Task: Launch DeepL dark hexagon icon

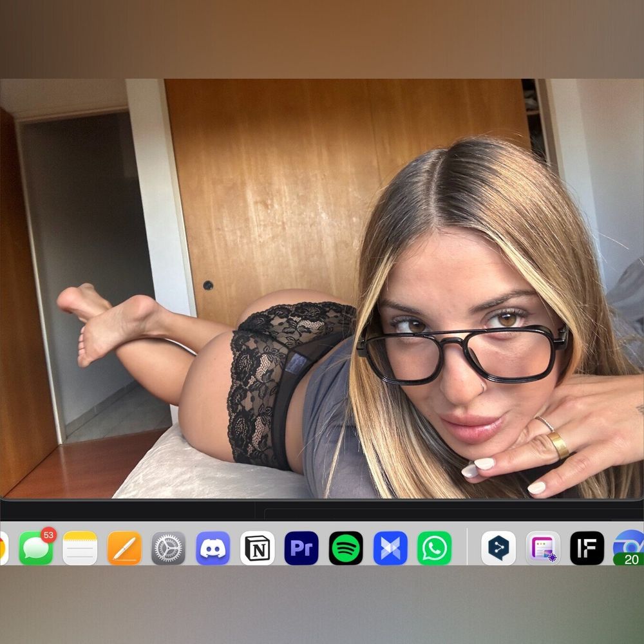Action: [x=498, y=548]
